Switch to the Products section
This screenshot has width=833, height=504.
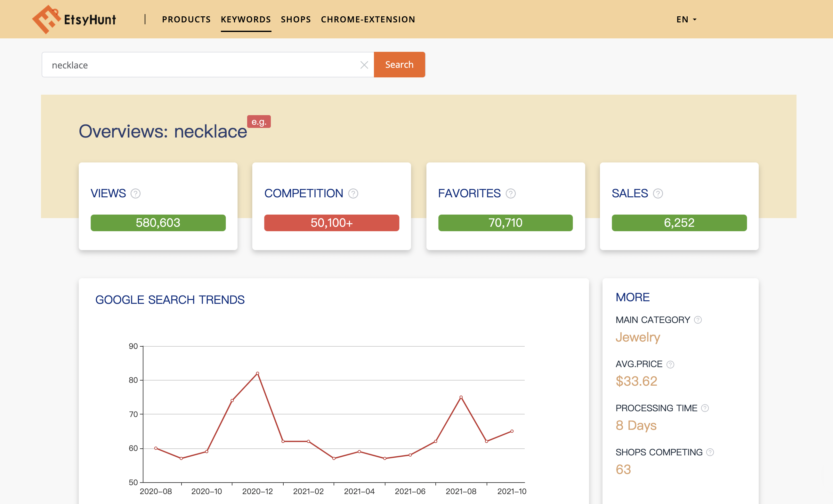coord(186,19)
